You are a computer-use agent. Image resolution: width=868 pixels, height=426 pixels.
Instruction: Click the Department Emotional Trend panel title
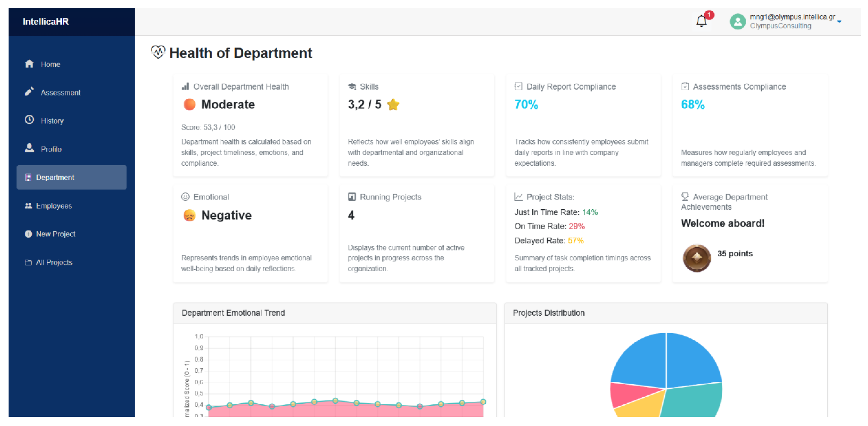coord(233,313)
